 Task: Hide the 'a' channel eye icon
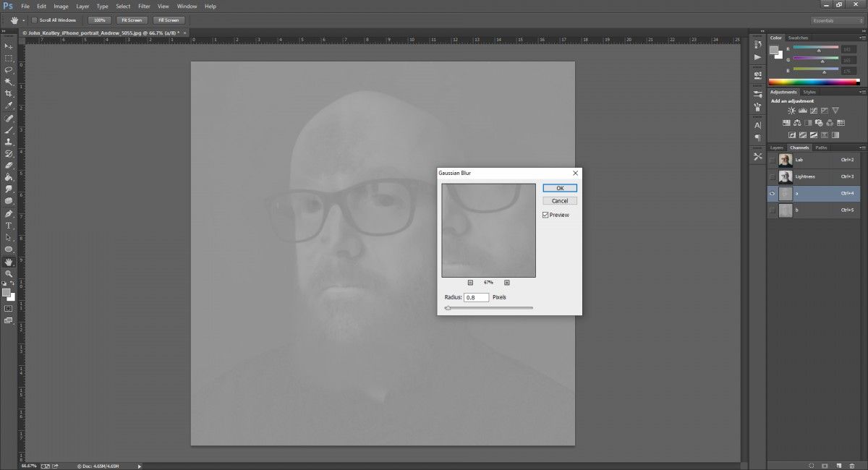773,194
